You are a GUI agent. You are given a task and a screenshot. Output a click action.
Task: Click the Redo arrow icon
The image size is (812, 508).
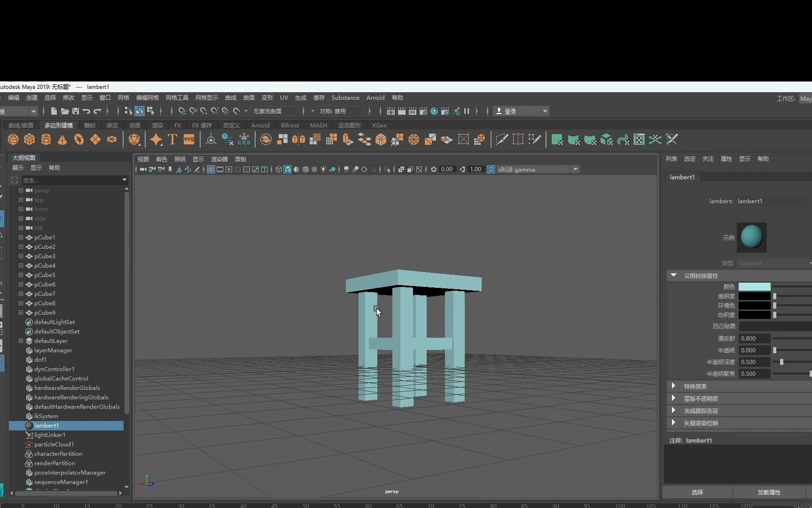click(97, 111)
